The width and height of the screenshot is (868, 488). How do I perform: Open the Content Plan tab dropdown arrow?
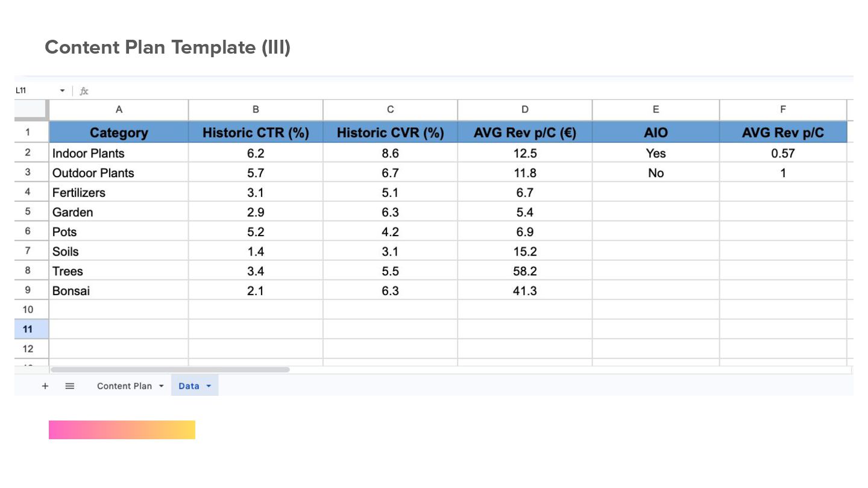pos(161,386)
